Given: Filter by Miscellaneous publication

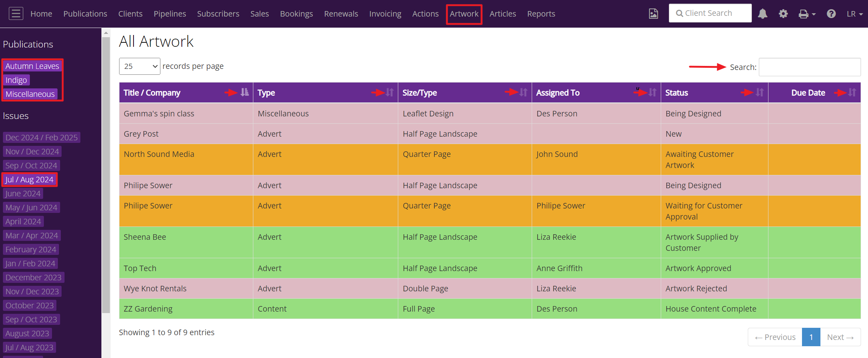Looking at the screenshot, I should pyautogui.click(x=30, y=94).
